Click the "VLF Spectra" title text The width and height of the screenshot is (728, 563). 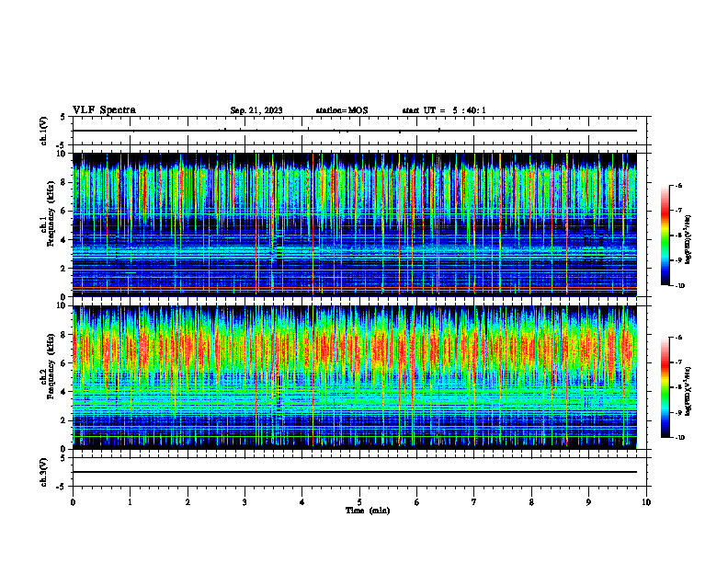coord(104,110)
